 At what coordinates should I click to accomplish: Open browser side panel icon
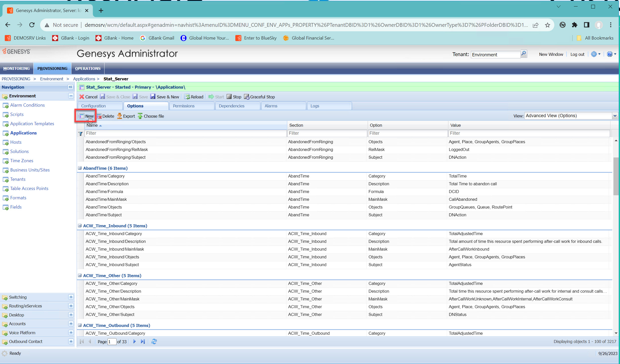pos(586,25)
